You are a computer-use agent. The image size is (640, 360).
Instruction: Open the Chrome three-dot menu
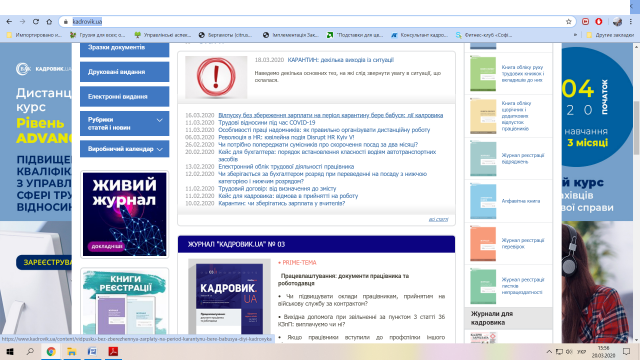(631, 22)
